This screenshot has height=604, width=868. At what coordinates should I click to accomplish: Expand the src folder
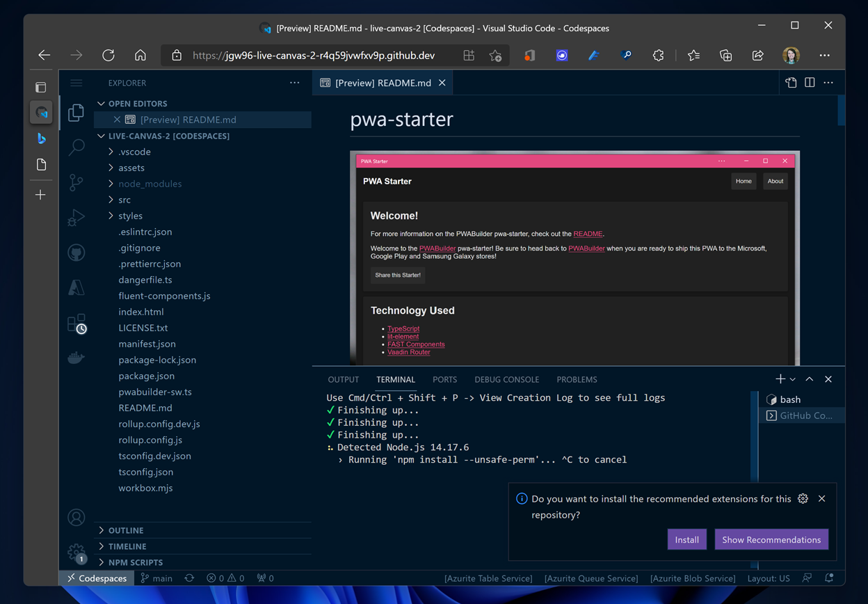click(124, 200)
